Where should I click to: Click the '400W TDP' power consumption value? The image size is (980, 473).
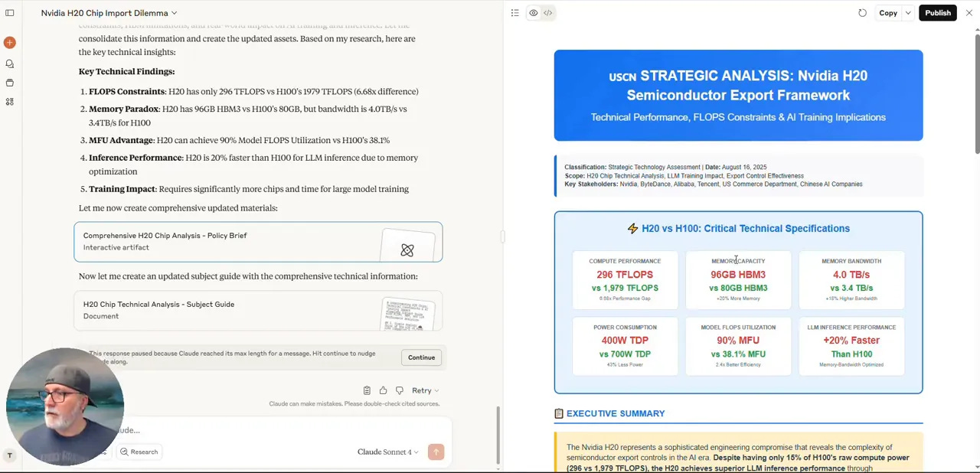pos(625,341)
